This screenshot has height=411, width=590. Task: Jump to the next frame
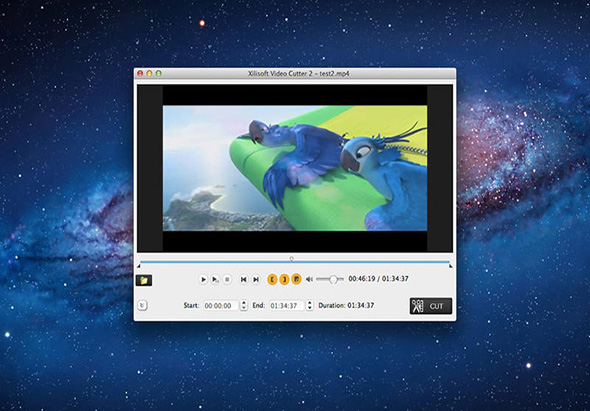[x=256, y=279]
